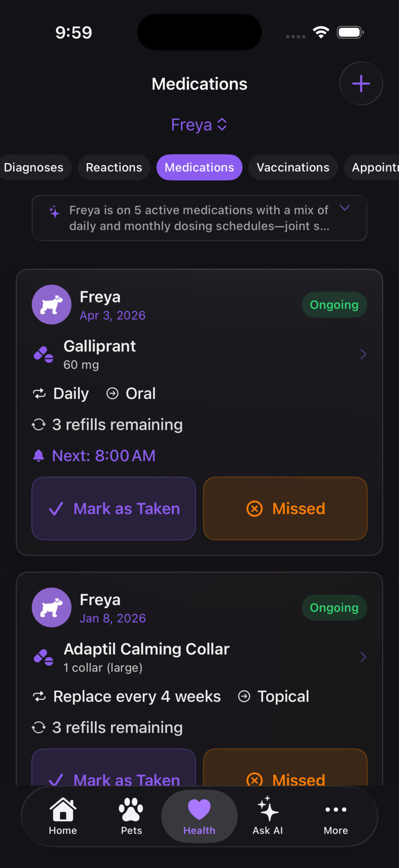399x868 pixels.
Task: Open the Freya pet selector dropdown
Action: (x=199, y=125)
